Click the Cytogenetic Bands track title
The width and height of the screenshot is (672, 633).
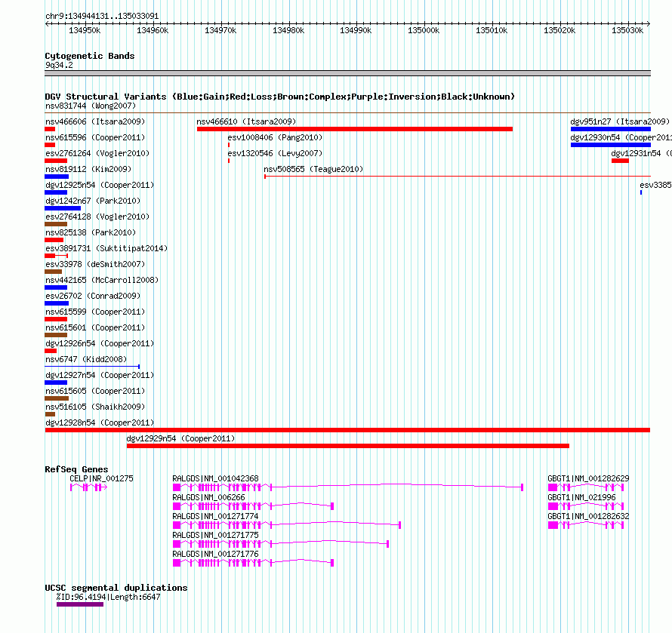tap(90, 56)
